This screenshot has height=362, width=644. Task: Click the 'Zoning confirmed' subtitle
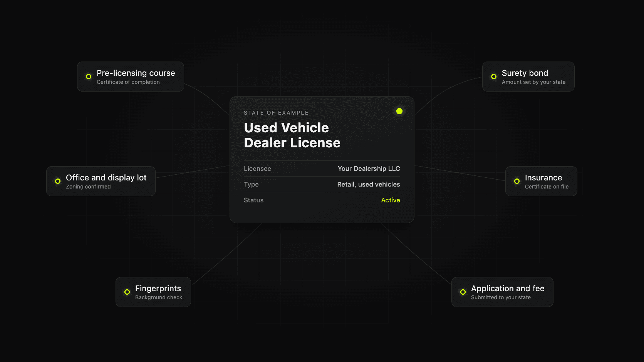(x=88, y=187)
